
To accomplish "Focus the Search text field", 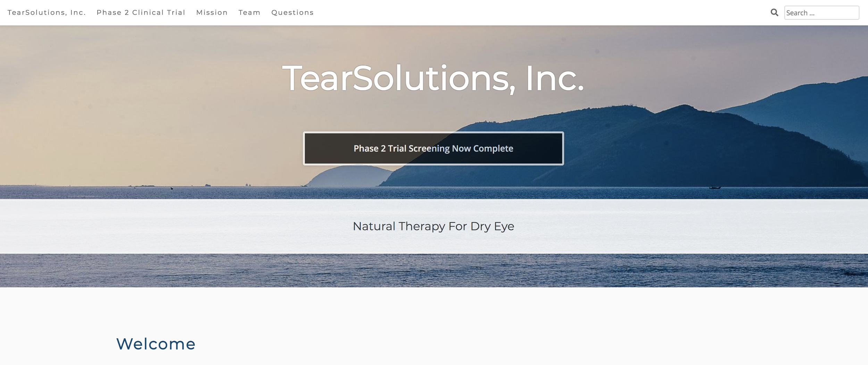I will click(x=821, y=13).
